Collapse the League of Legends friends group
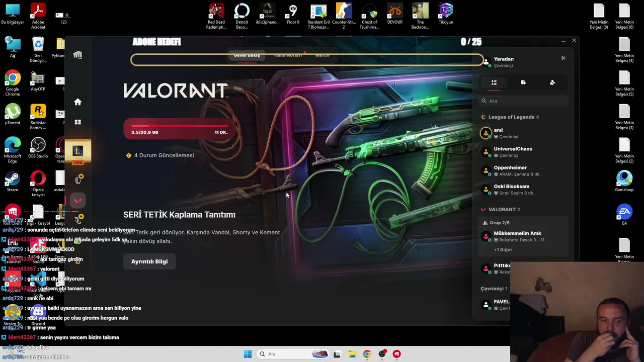Screen dimensions: 644x362 click(510, 117)
